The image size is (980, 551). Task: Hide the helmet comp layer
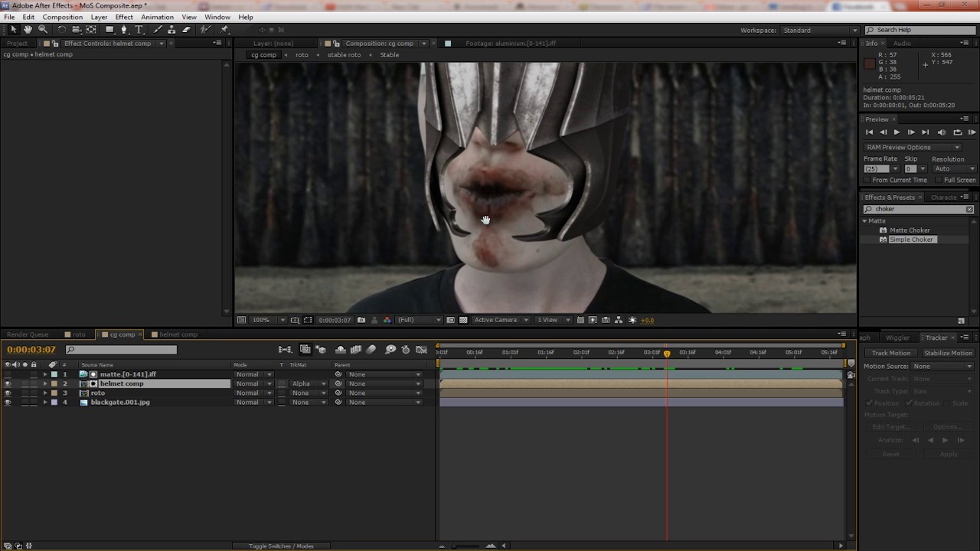[x=8, y=383]
